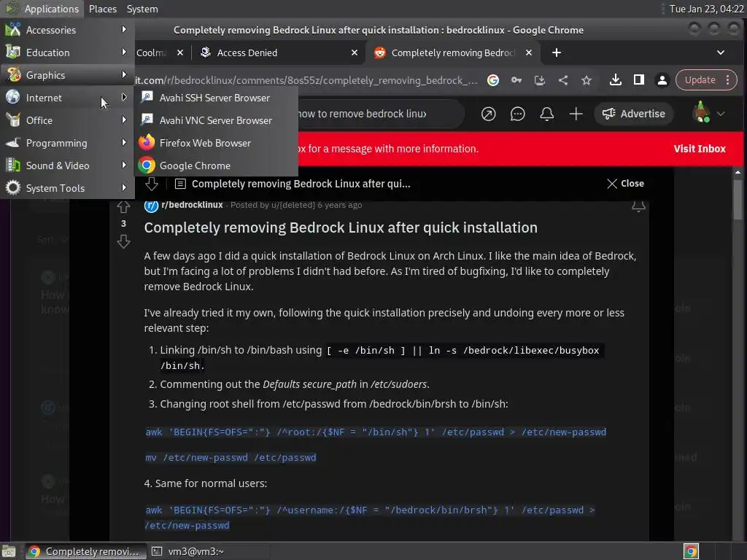This screenshot has height=560, width=747.
Task: Click the post title heading
Action: pos(341,227)
